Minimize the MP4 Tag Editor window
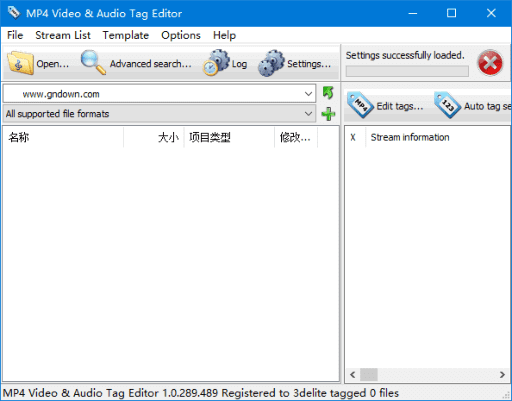The width and height of the screenshot is (512, 401). [x=413, y=13]
